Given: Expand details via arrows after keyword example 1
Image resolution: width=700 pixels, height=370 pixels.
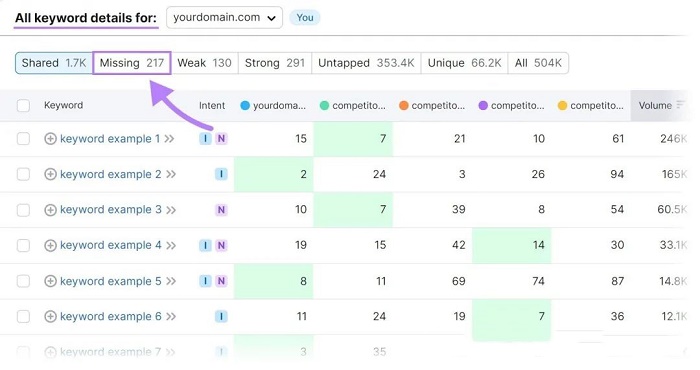Looking at the screenshot, I should click(x=169, y=139).
